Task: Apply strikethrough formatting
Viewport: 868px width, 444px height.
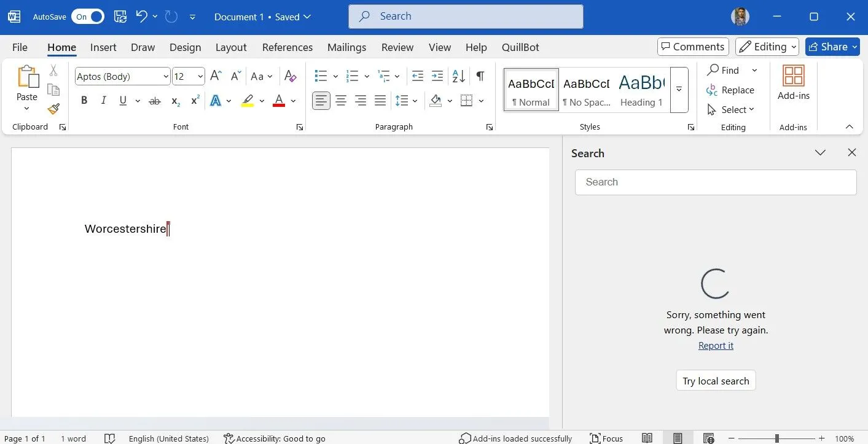Action: [x=155, y=101]
